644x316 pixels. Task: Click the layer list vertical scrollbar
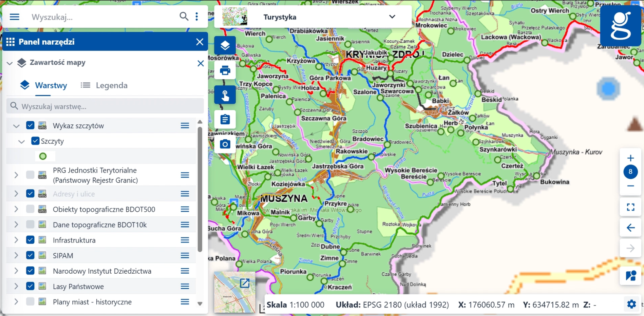(200, 189)
